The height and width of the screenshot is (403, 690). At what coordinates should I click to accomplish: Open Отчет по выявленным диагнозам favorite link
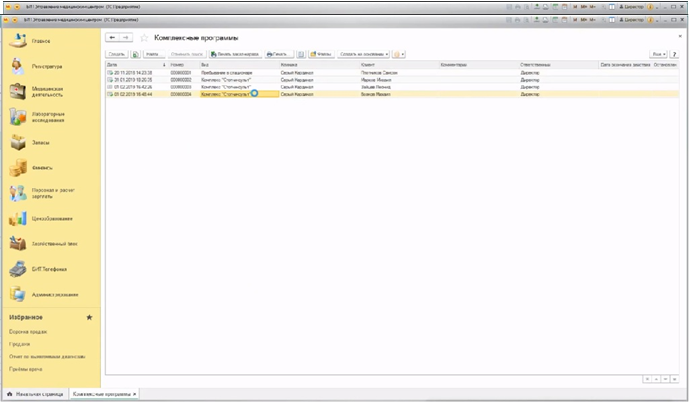(x=47, y=356)
